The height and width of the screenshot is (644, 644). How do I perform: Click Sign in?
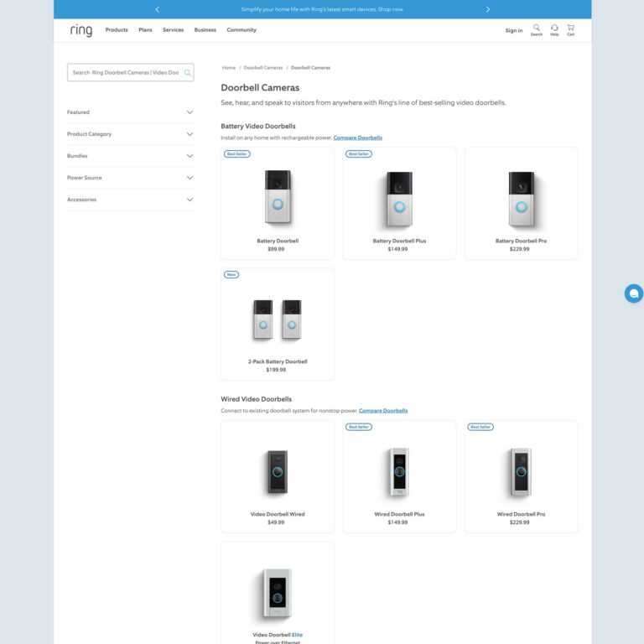coord(514,30)
